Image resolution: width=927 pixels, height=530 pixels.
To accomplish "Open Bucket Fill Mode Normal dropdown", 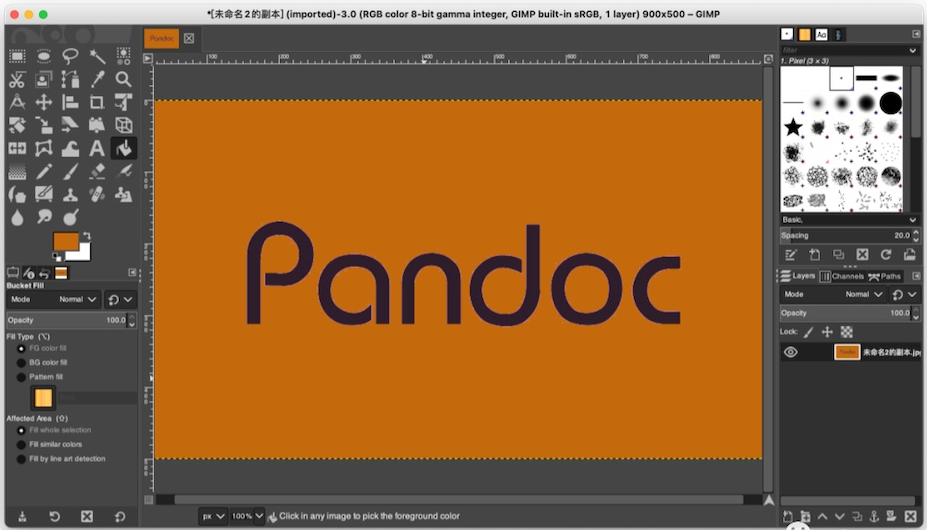I will pyautogui.click(x=53, y=299).
